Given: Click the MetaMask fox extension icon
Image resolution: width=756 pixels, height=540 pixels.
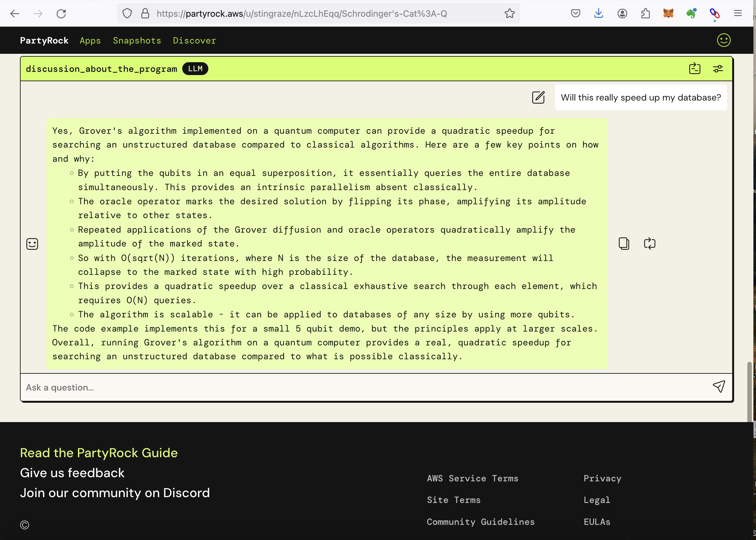Looking at the screenshot, I should (x=668, y=14).
